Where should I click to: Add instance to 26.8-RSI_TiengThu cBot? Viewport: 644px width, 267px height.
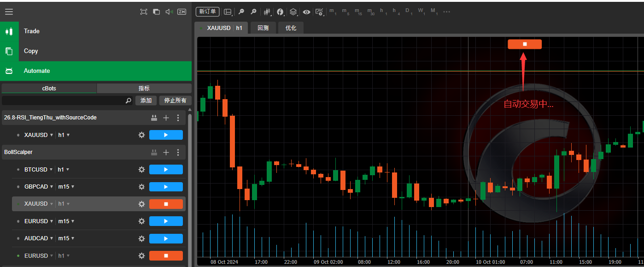166,118
